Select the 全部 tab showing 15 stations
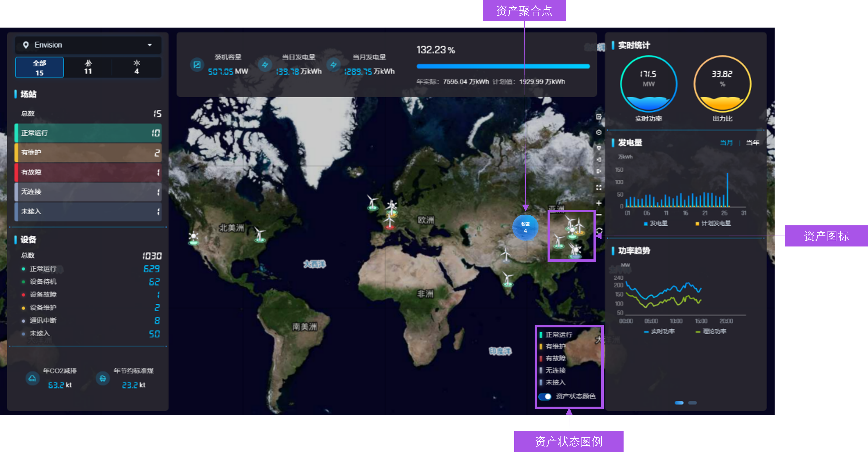Image resolution: width=868 pixels, height=455 pixels. (x=39, y=67)
